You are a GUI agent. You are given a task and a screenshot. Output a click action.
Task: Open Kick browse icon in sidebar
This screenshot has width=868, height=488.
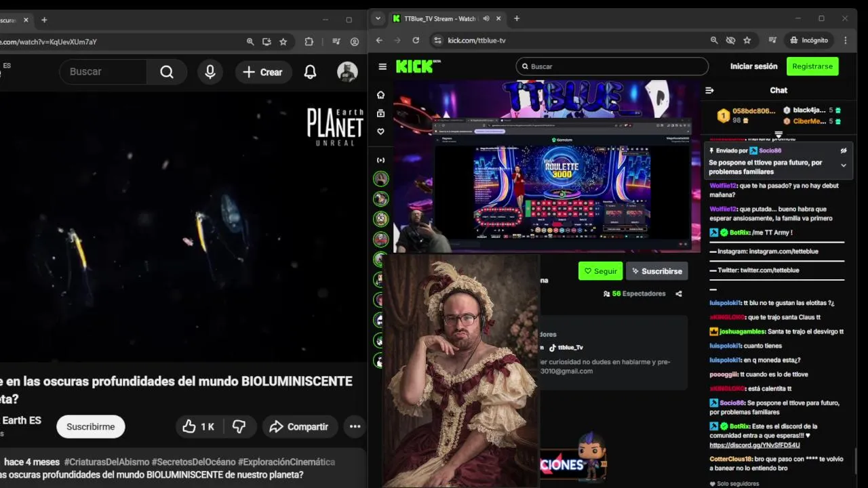pyautogui.click(x=381, y=113)
